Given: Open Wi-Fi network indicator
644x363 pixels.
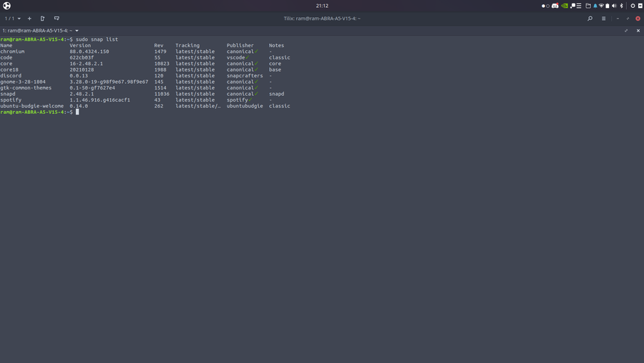Looking at the screenshot, I should pos(601,6).
